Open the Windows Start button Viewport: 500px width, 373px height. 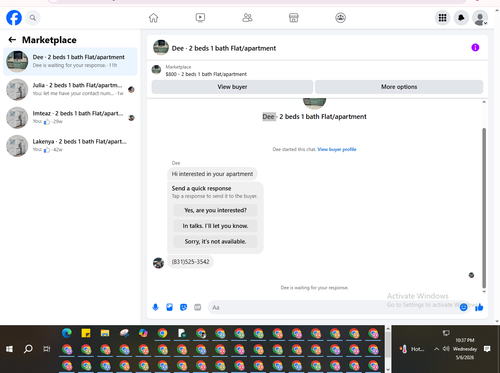pyautogui.click(x=9, y=349)
